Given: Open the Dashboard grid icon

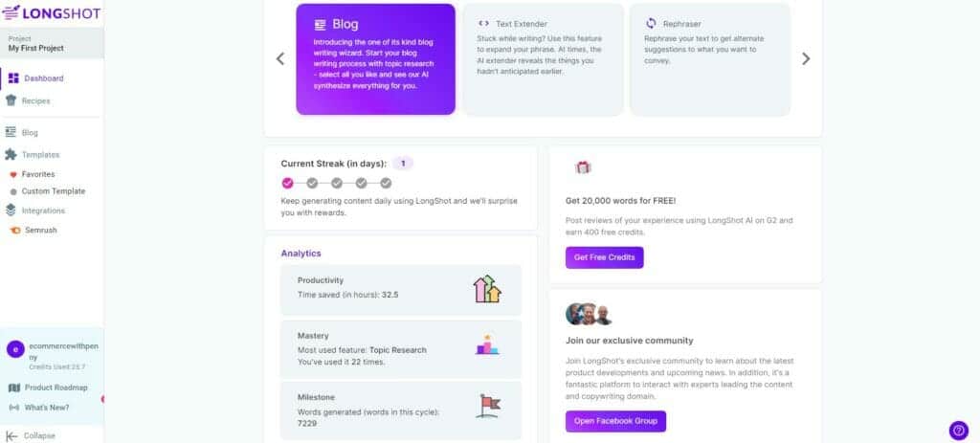Looking at the screenshot, I should (x=13, y=78).
